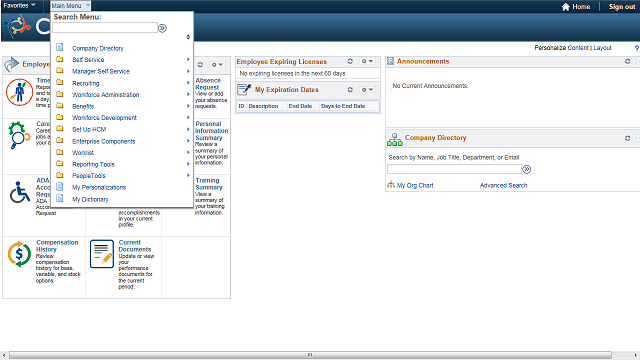
Task: Click the My Org Chart icon
Action: (391, 184)
